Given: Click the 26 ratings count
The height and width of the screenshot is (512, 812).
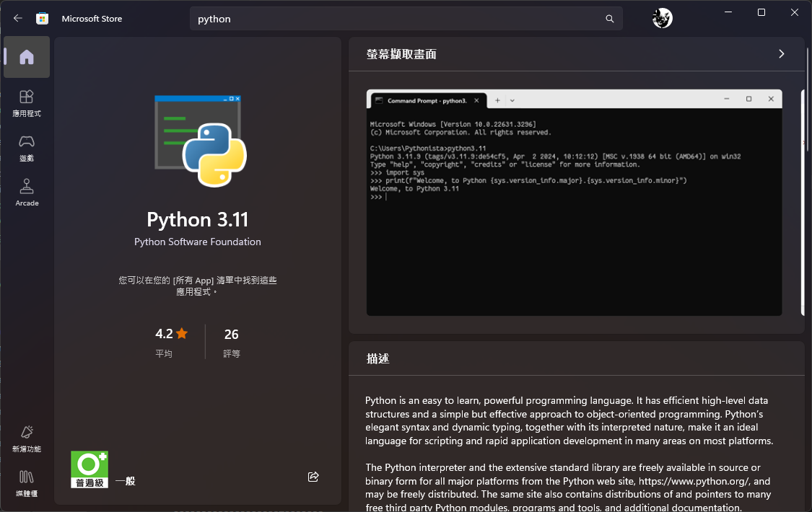Looking at the screenshot, I should click(231, 334).
